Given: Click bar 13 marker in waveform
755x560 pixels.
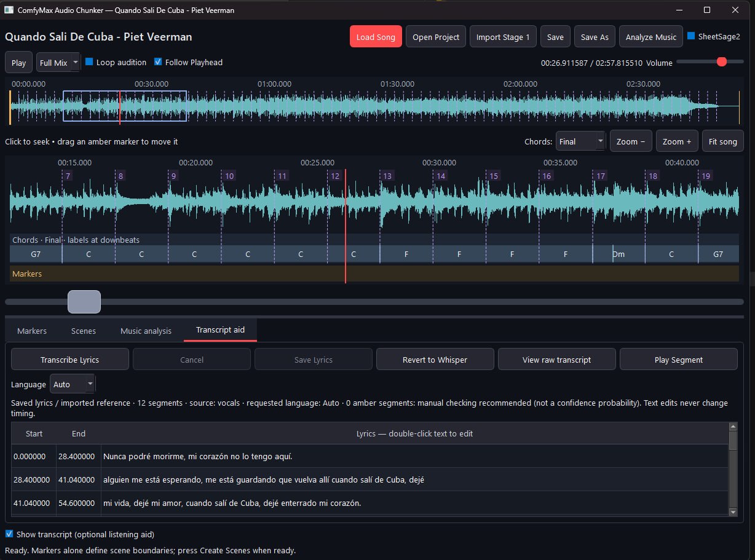Looking at the screenshot, I should tap(387, 176).
